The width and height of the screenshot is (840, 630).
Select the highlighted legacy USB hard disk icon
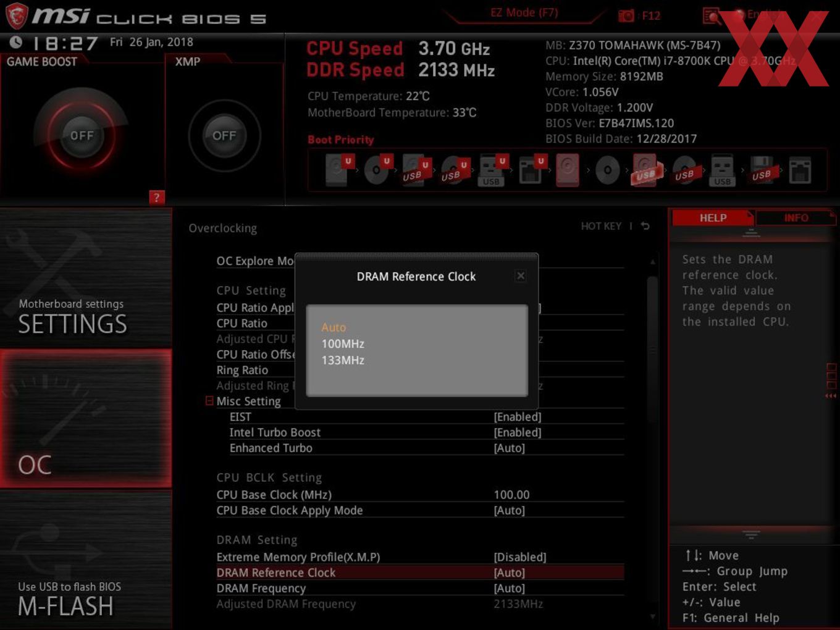click(x=646, y=170)
